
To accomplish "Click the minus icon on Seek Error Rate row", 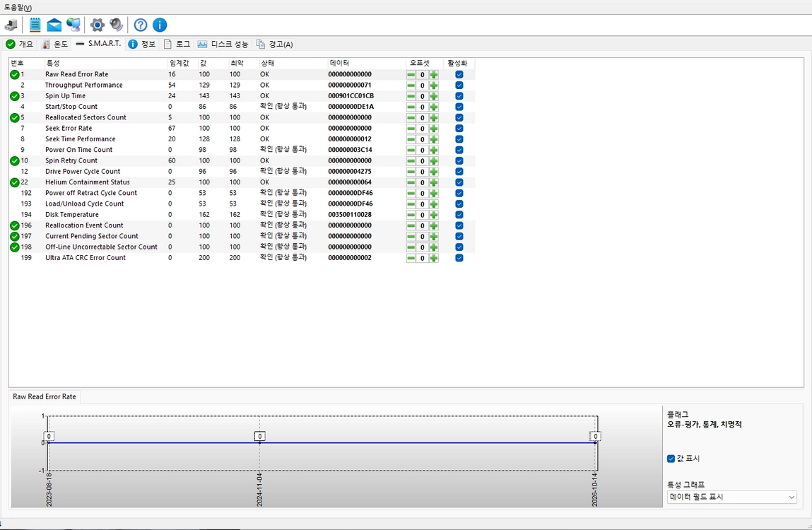I will (411, 129).
